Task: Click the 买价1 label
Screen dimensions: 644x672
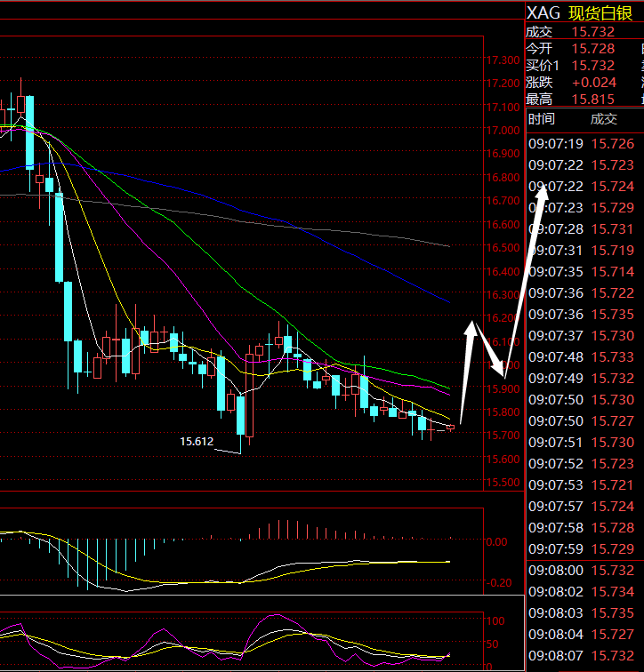Action: point(543,66)
